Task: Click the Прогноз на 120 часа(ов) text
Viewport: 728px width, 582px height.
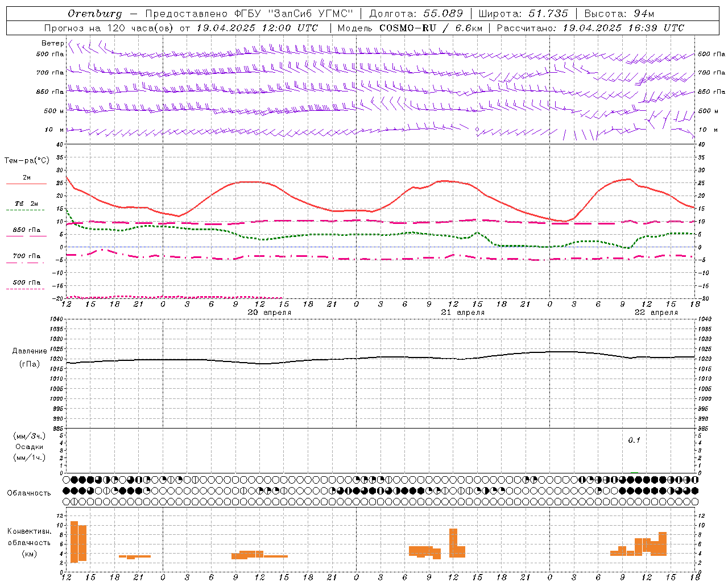Action: [x=109, y=28]
